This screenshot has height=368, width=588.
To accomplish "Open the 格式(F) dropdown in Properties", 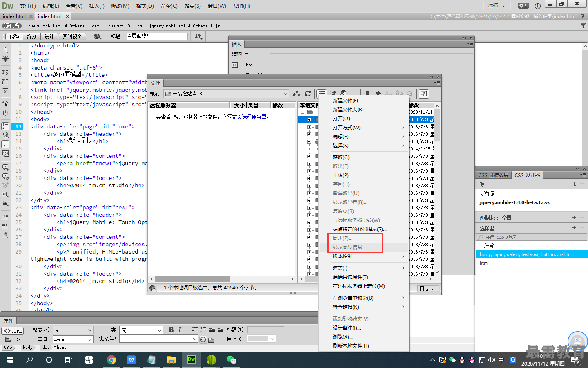I will coord(73,330).
